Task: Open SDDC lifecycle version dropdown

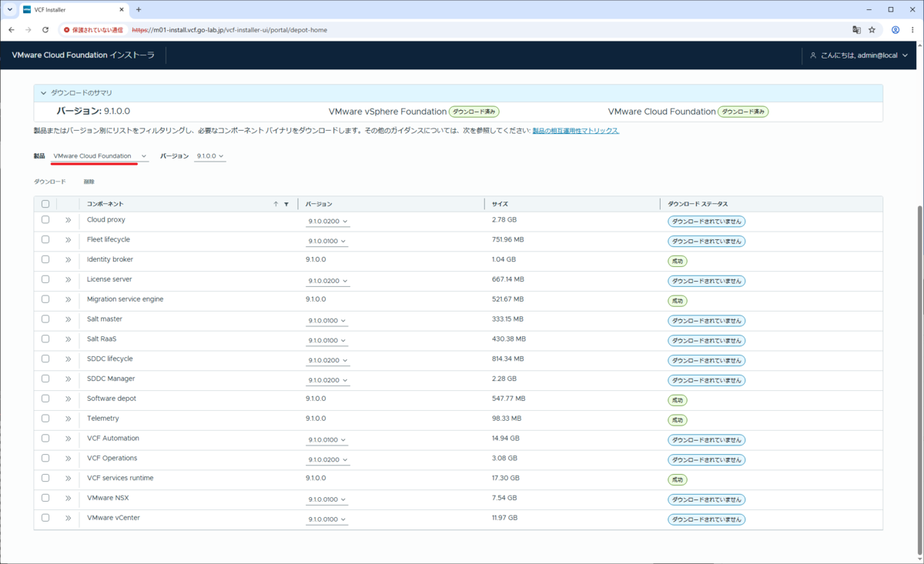Action: coord(328,361)
